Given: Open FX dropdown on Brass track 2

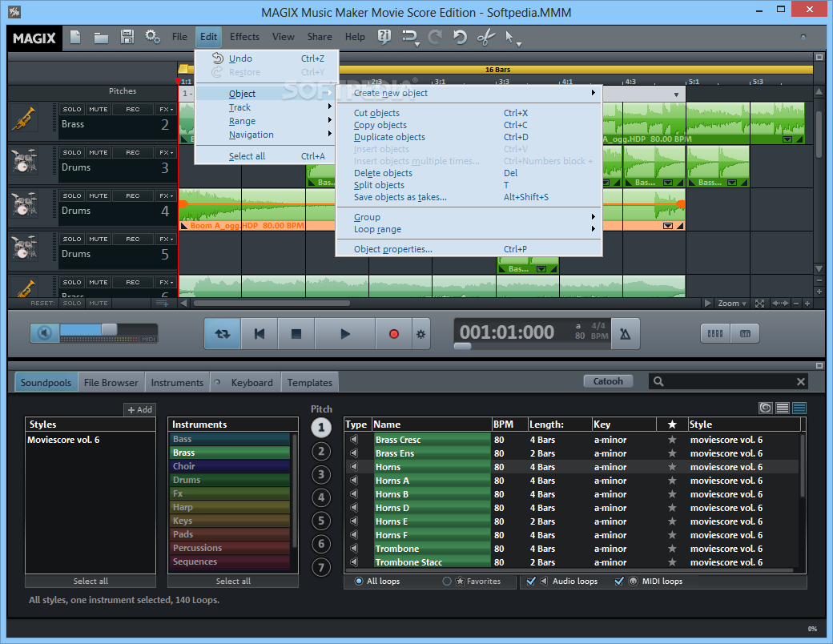Looking at the screenshot, I should (167, 109).
